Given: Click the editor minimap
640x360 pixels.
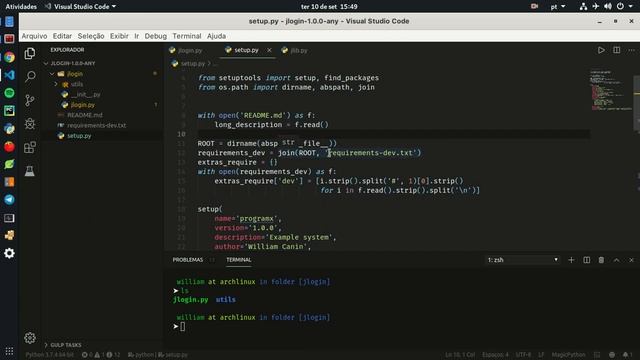Looking at the screenshot, I should tap(611, 91).
